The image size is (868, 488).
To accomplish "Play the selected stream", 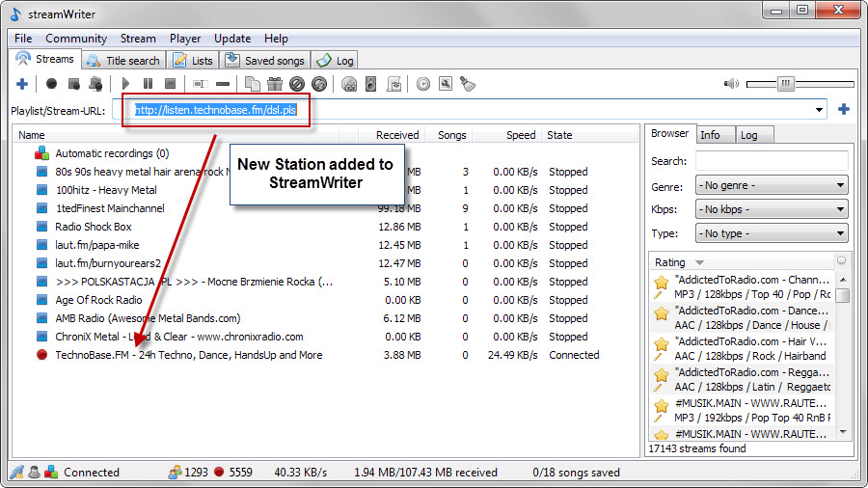I will click(125, 84).
